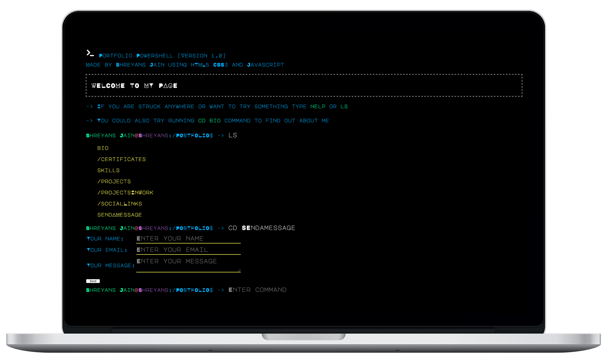Click the Welcome To My Page banner

pos(134,86)
